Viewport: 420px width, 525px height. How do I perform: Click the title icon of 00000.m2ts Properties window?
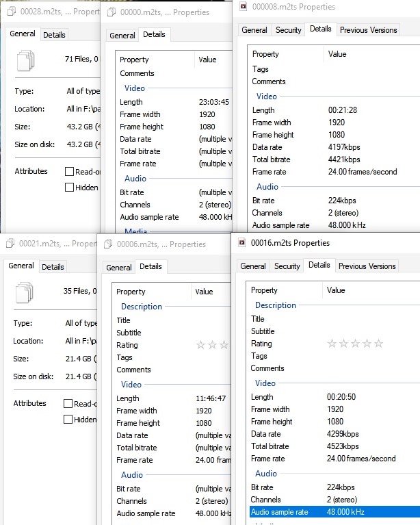(x=111, y=12)
